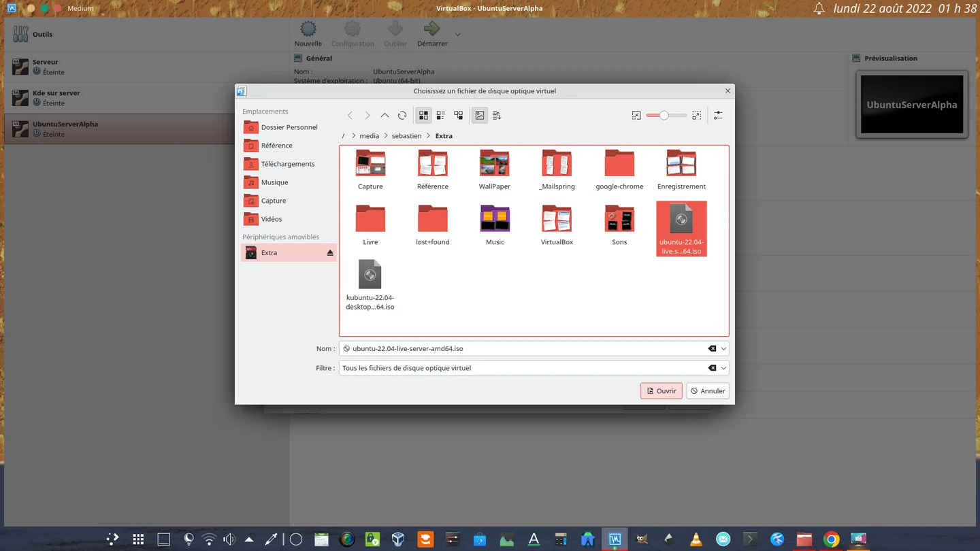The height and width of the screenshot is (551, 980).
Task: Go to Capture in the Emplacements sidebar
Action: [289, 201]
